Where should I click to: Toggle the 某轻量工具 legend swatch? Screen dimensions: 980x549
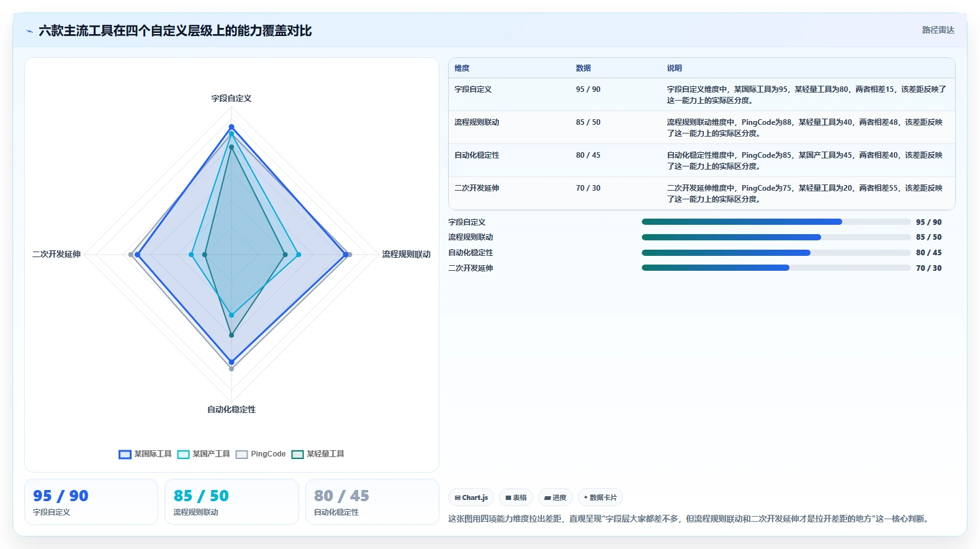click(297, 455)
